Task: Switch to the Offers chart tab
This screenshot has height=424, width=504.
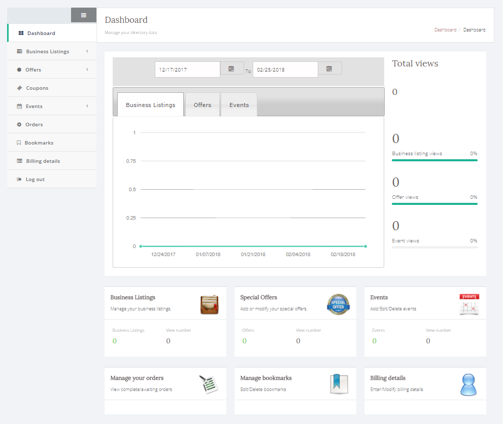Action: tap(203, 105)
